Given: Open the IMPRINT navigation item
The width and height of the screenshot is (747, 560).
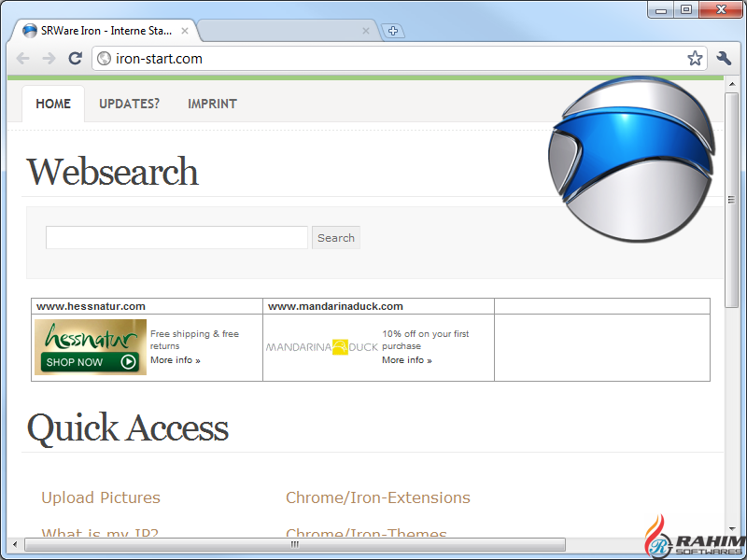Looking at the screenshot, I should [213, 104].
